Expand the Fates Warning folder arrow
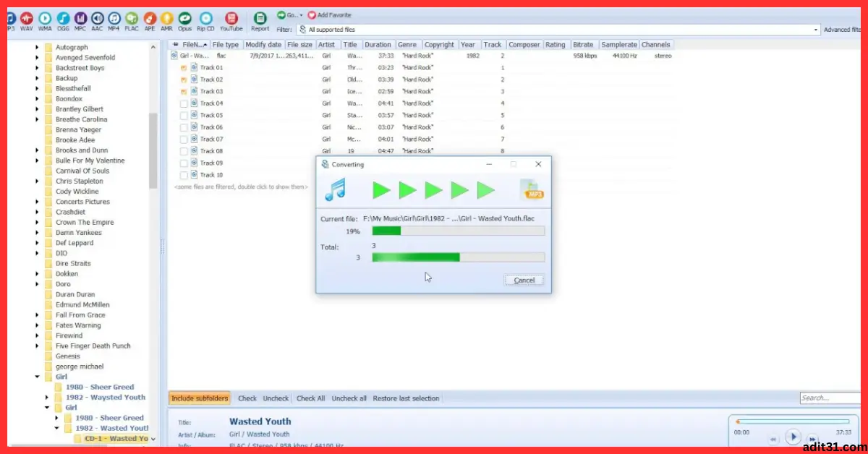The image size is (868, 454). coord(37,325)
